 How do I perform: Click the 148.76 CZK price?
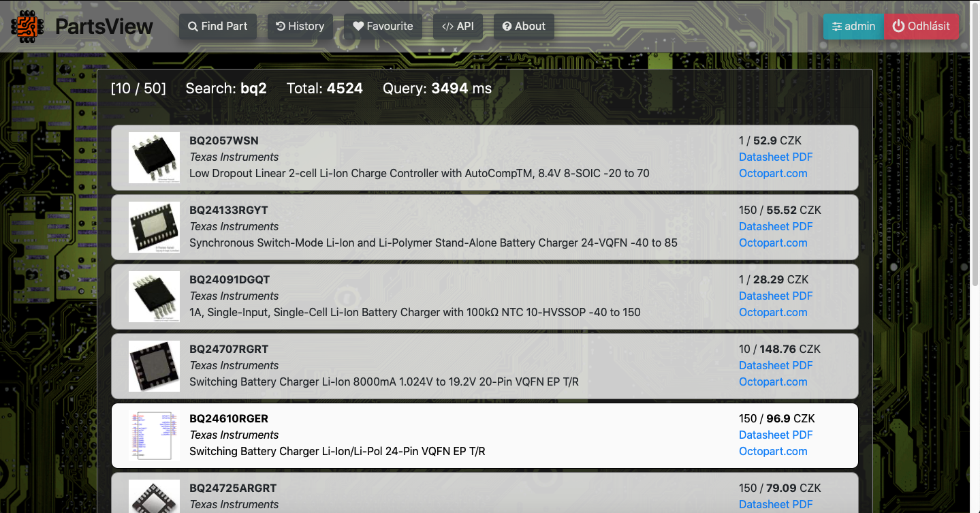[x=791, y=349]
